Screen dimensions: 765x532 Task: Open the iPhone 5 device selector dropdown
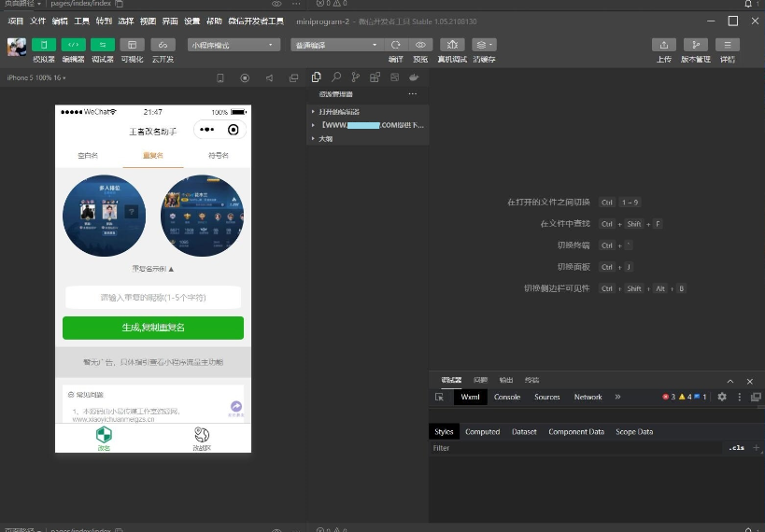[x=36, y=78]
